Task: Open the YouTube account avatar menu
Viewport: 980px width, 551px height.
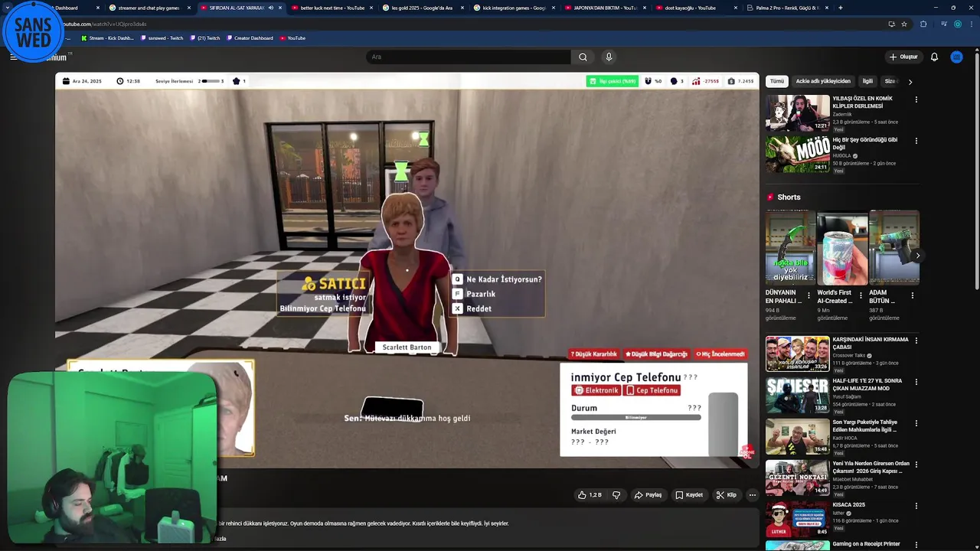Action: point(956,57)
